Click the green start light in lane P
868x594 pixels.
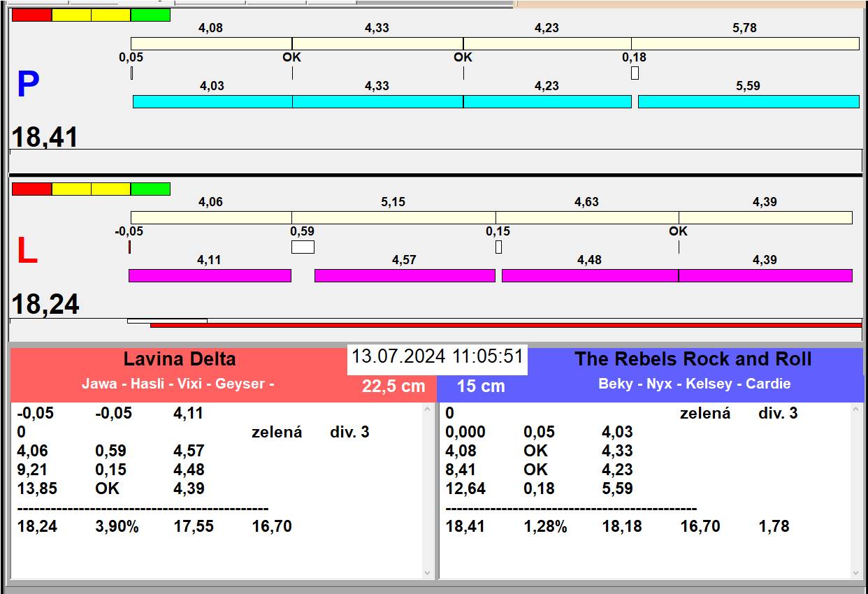(150, 15)
